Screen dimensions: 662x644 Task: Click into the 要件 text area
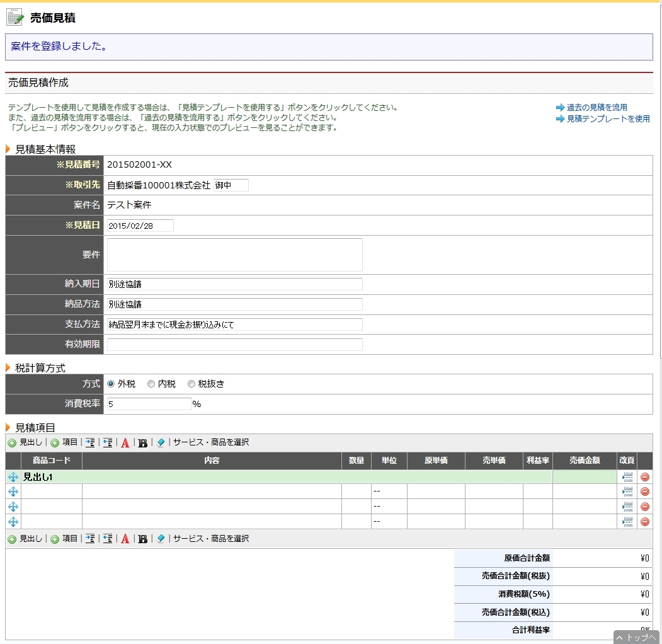pos(235,255)
